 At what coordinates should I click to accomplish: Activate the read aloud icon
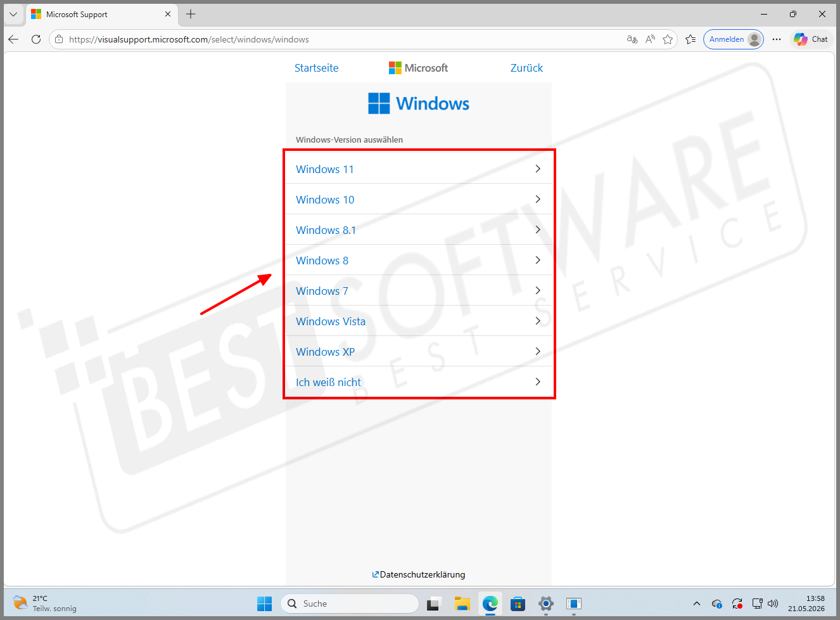650,39
